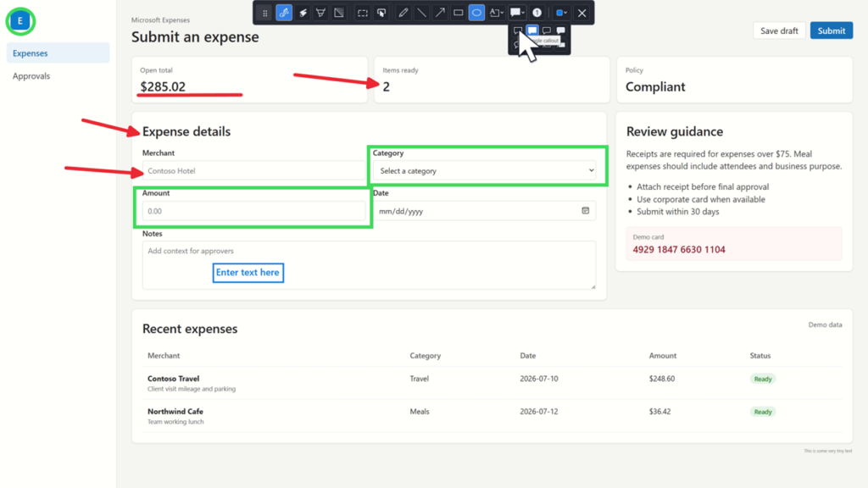Select the first highlighted tool next to the grip
Viewport: 868px width, 488px height.
[x=284, y=13]
